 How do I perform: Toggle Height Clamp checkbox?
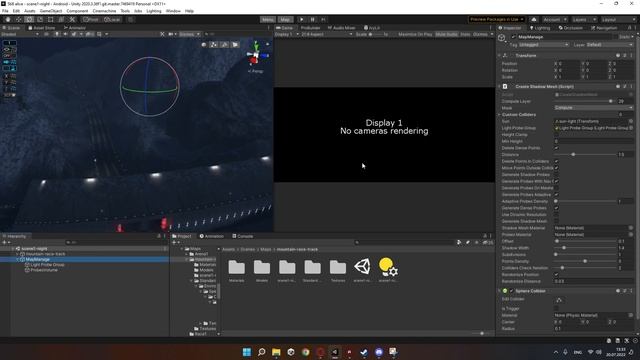click(556, 134)
